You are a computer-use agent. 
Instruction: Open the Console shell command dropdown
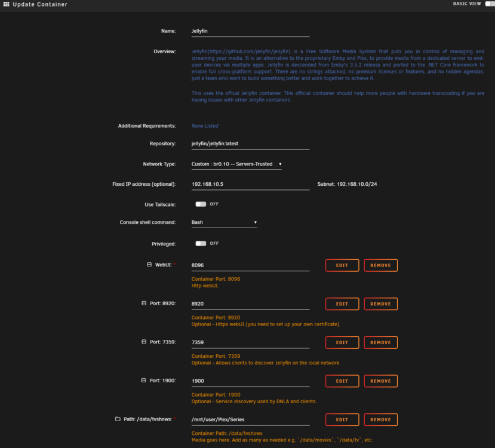click(224, 222)
